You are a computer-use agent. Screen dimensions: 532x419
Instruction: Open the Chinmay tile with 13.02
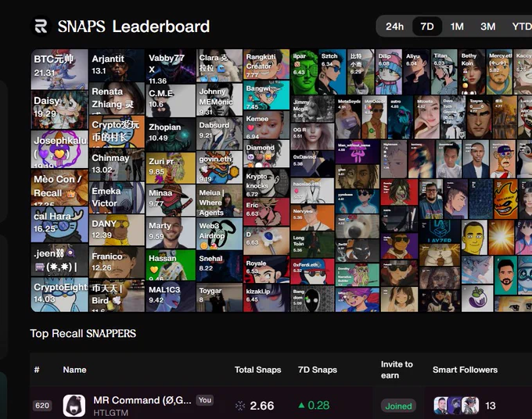117,164
